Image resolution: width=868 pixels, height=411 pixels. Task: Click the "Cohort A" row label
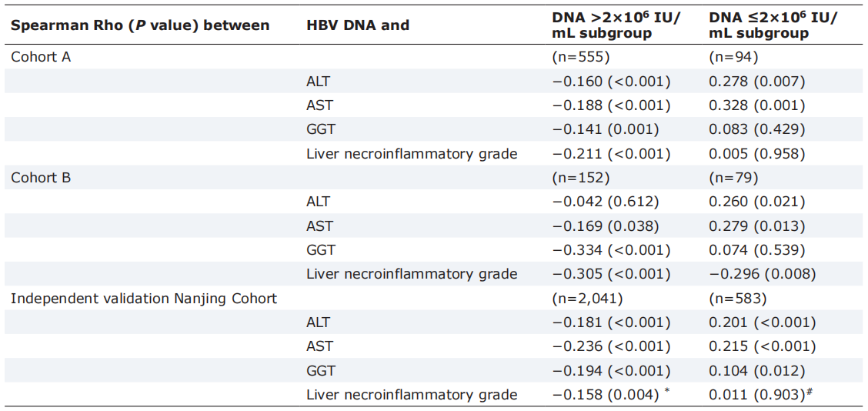click(x=41, y=57)
